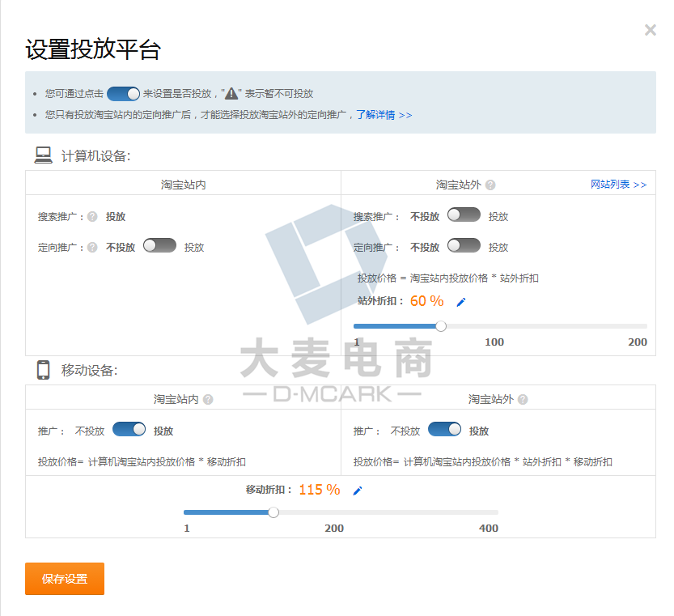The image size is (674, 616).
Task: Click the 60 % discount value
Action: click(427, 300)
